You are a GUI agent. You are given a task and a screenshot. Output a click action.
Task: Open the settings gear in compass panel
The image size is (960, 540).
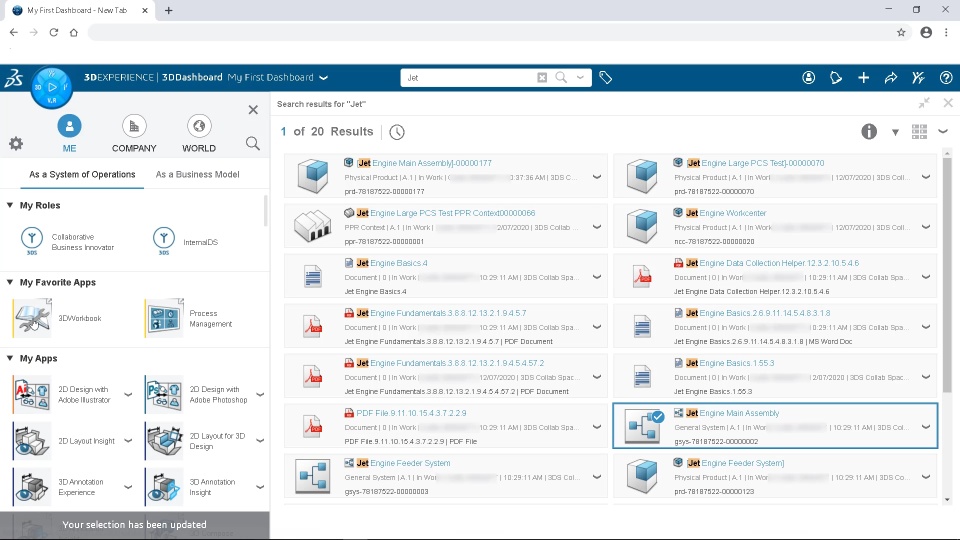[x=16, y=144]
